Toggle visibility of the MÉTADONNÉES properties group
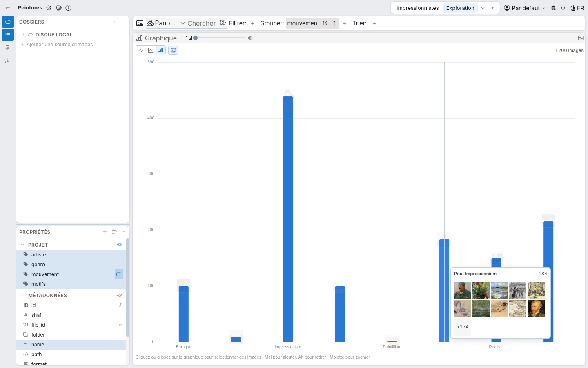Screen dimensions: 588x368 (120, 295)
